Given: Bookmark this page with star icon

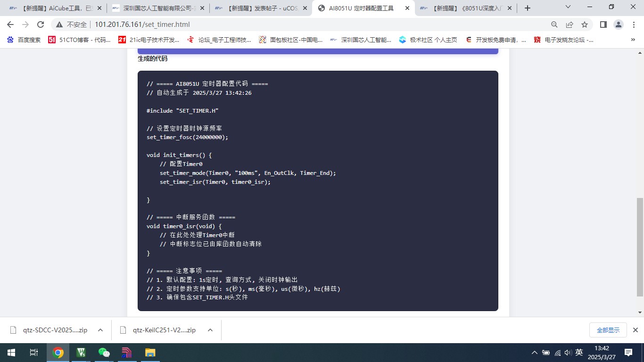Looking at the screenshot, I should coord(585,25).
